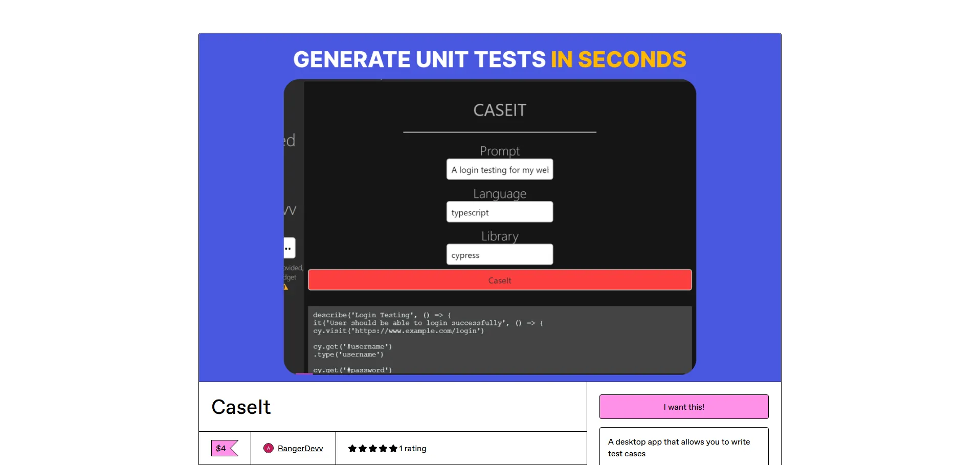Click the desktop app description text
Image resolution: width=980 pixels, height=465 pixels.
pyautogui.click(x=679, y=448)
